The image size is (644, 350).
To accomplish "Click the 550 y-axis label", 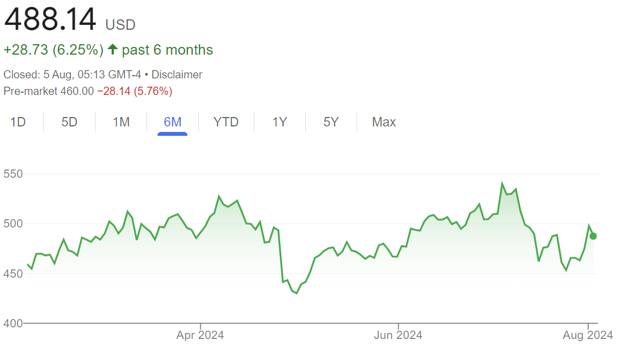I will tap(12, 174).
